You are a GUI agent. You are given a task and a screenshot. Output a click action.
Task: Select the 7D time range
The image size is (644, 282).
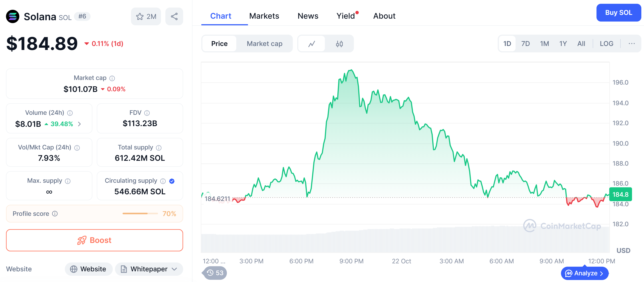(x=525, y=44)
